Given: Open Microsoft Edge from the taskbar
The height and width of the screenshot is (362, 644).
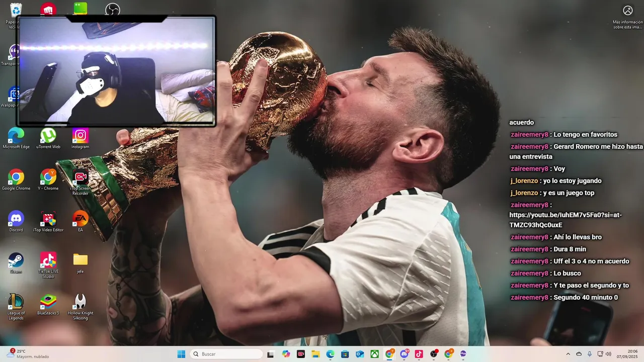Looking at the screenshot, I should pos(330,354).
